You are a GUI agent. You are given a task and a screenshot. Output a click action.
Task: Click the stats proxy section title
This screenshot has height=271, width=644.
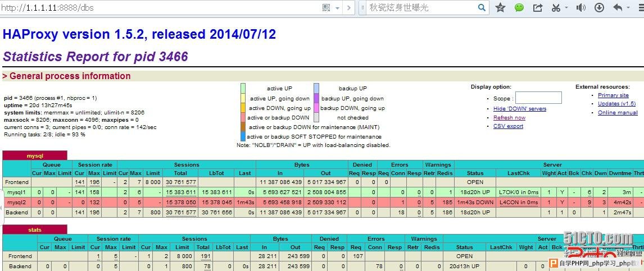tap(35, 230)
